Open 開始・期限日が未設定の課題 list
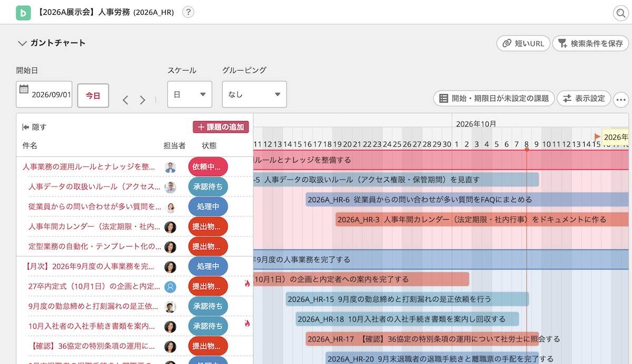Viewport: 632px width, 364px height. [x=493, y=98]
